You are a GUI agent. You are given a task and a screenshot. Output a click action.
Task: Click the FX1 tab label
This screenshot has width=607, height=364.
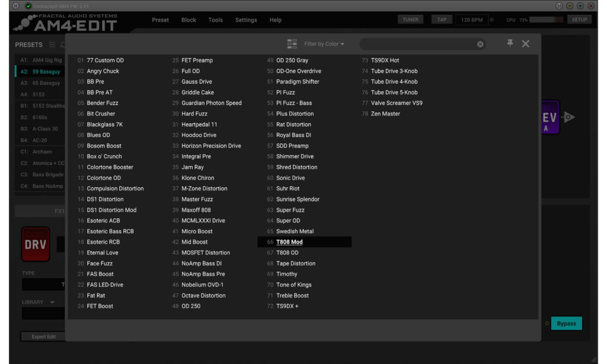point(59,211)
